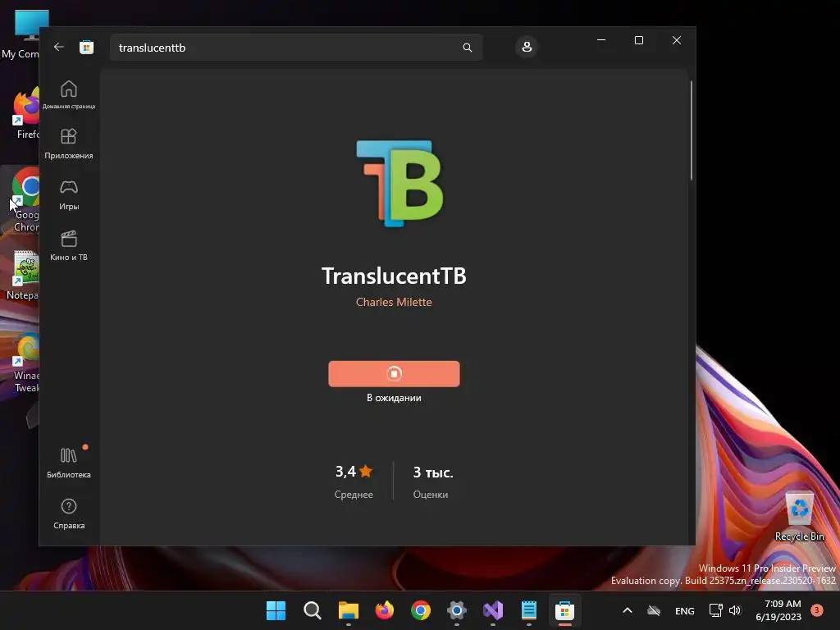This screenshot has width=840, height=630.
Task: Open taskbar Search
Action: pyautogui.click(x=313, y=610)
